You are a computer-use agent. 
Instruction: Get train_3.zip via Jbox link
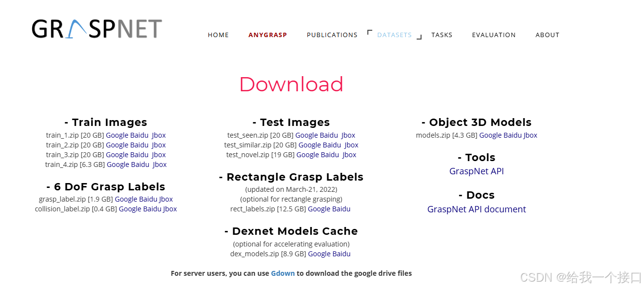159,155
